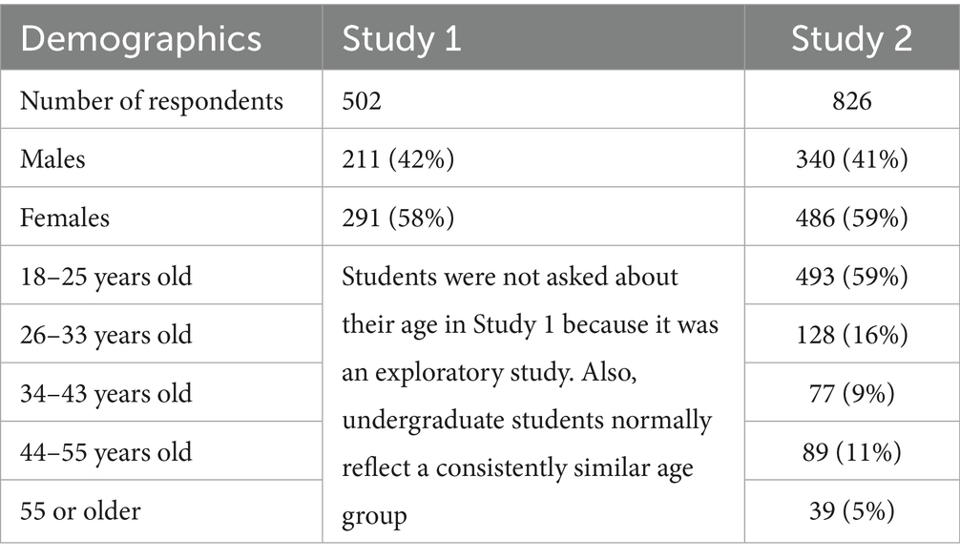Select the 18–25 years old label

[x=106, y=277]
